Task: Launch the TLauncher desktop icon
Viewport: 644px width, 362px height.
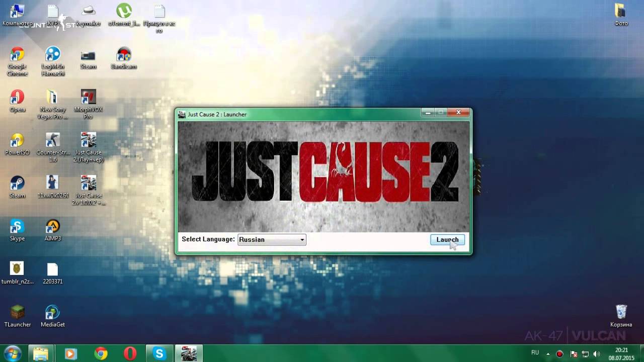Action: 17,316
